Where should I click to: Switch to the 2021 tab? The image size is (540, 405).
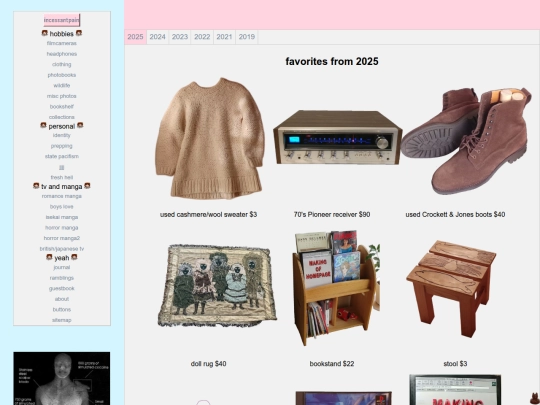224,37
